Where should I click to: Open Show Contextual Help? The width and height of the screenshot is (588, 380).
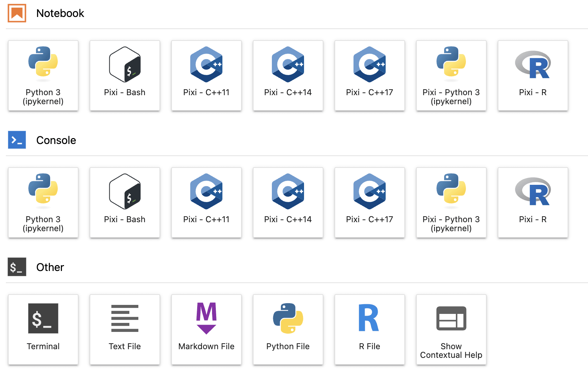pos(451,329)
